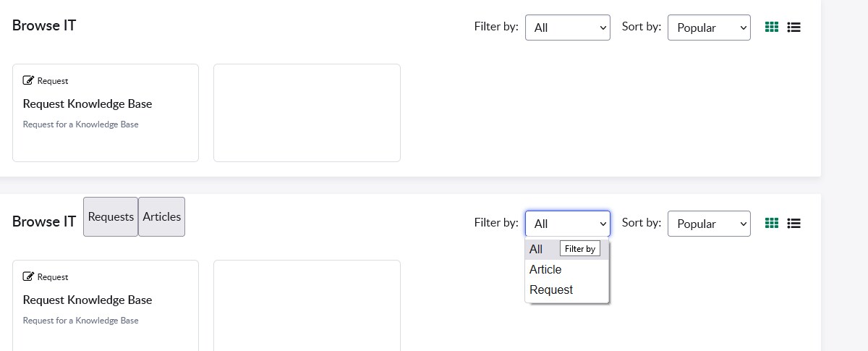Click the Articles button
This screenshot has width=868, height=351.
click(x=162, y=216)
